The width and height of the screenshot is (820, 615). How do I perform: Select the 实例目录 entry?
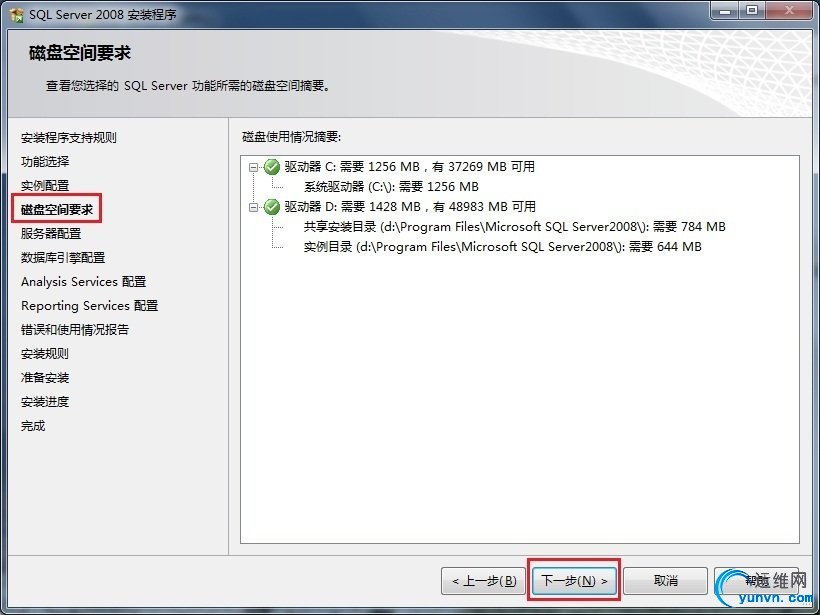tap(503, 246)
